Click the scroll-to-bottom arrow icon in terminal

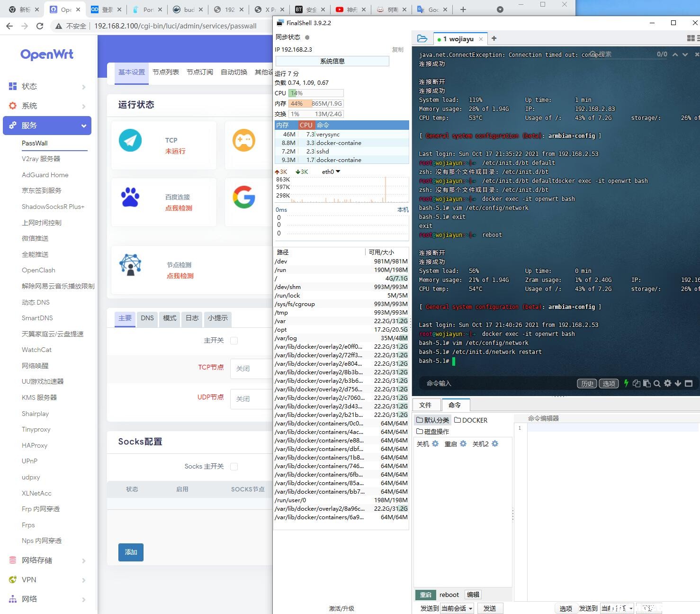(678, 383)
